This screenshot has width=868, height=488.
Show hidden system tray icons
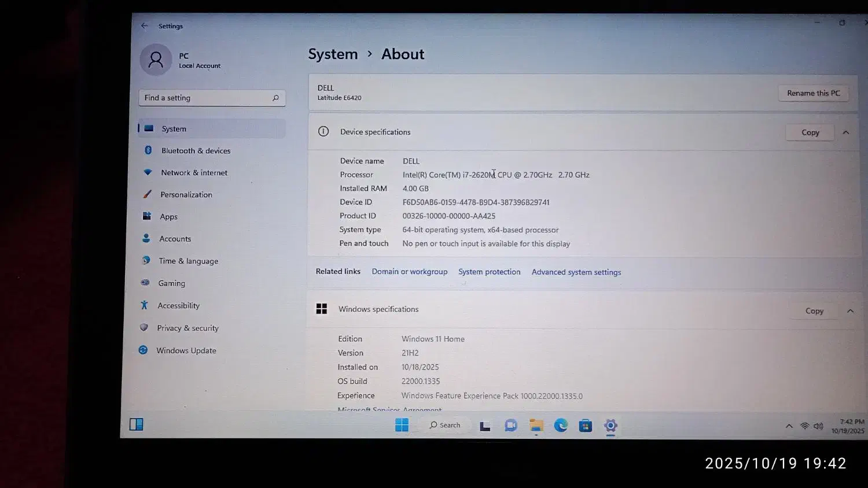tap(789, 426)
